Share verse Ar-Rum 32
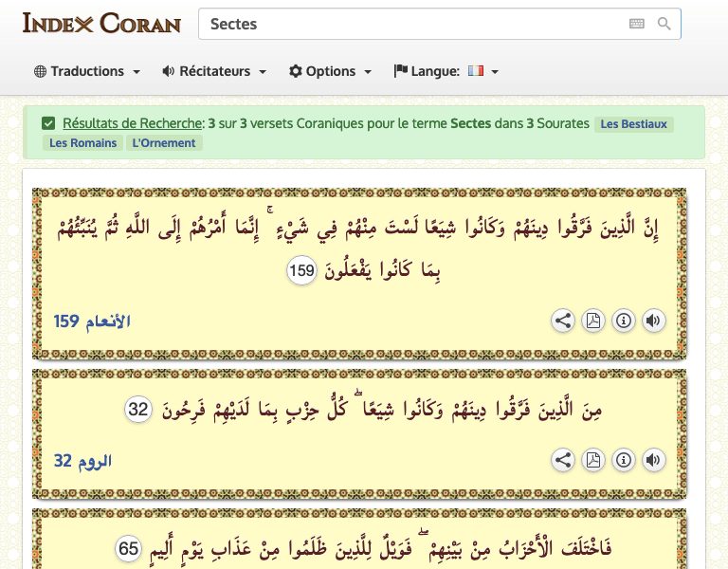728x569 pixels. pos(563,460)
